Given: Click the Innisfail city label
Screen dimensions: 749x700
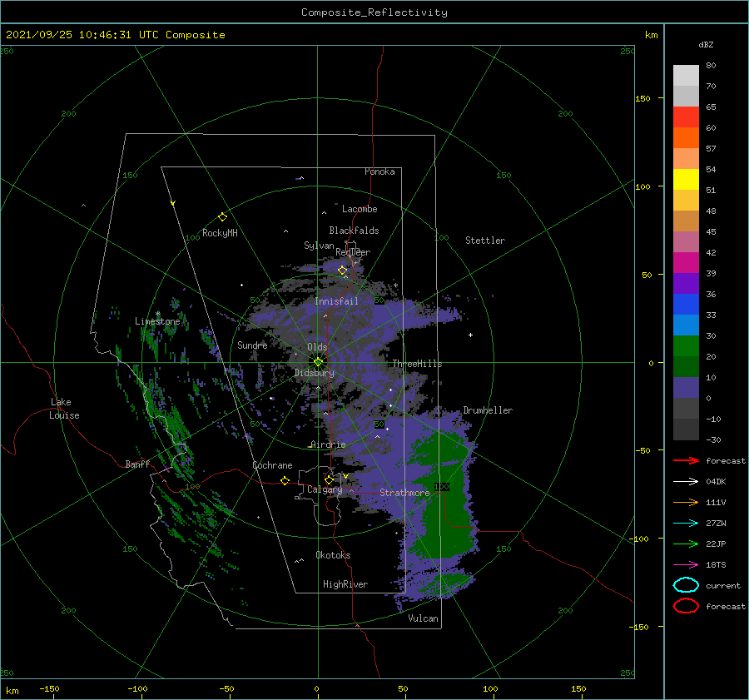Looking at the screenshot, I should click(x=336, y=301).
